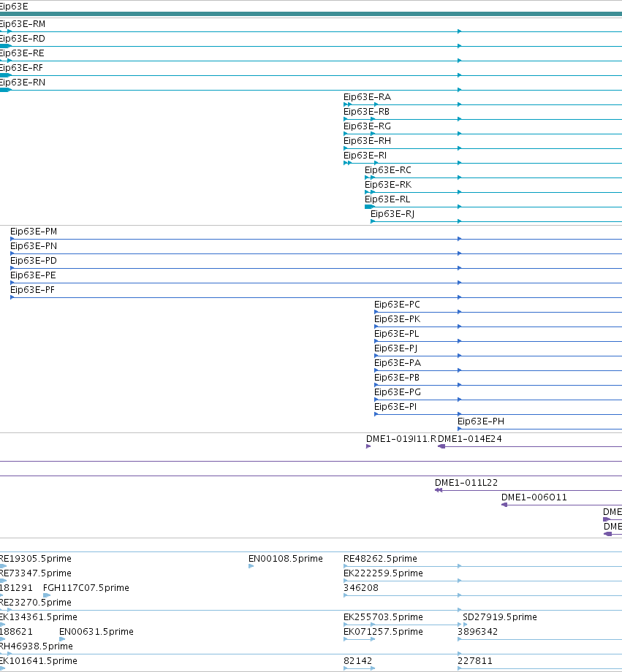This screenshot has height=672, width=622.
Task: Open EST EK101641.5prime
Action: click(x=39, y=660)
